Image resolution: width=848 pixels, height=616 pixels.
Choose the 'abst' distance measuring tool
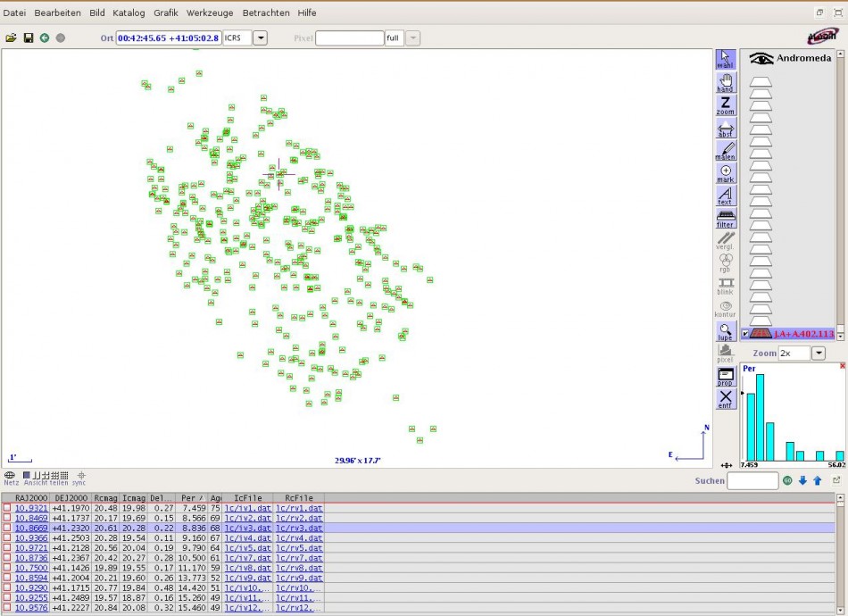[x=725, y=129]
